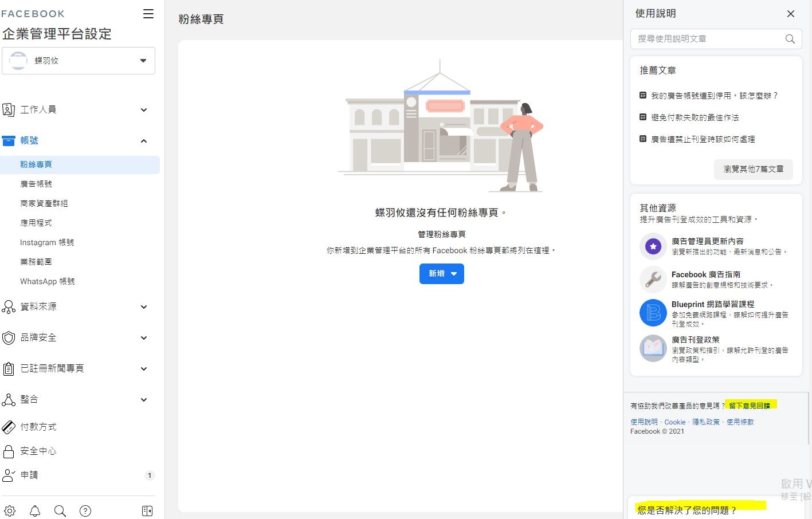Click article icon beside 我的廣告帳號遭到停用
This screenshot has height=519, width=812.
click(x=643, y=96)
